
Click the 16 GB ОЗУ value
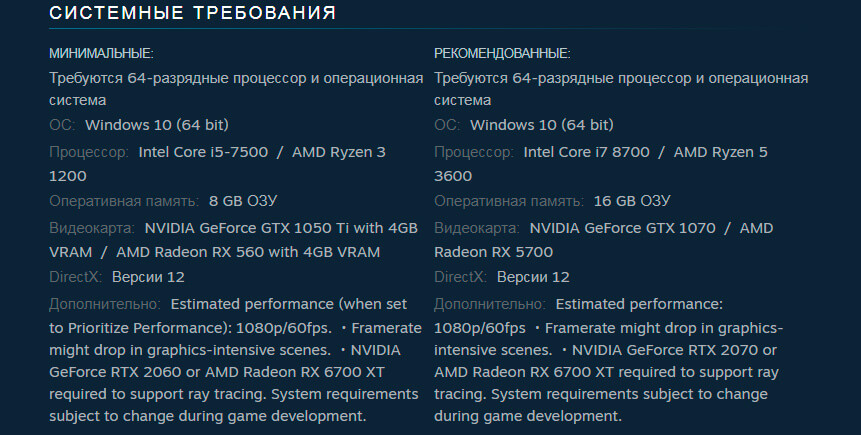(x=631, y=201)
